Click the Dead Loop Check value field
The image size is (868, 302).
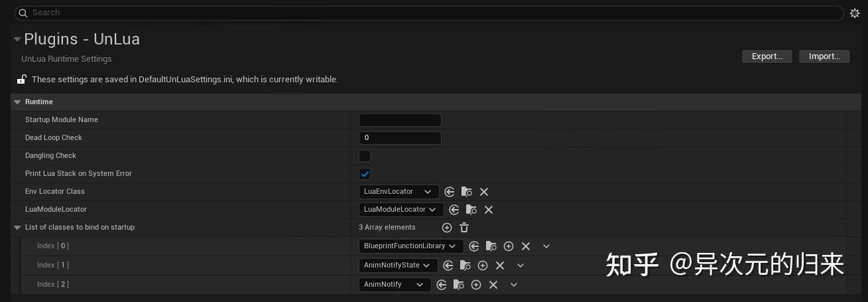point(400,138)
